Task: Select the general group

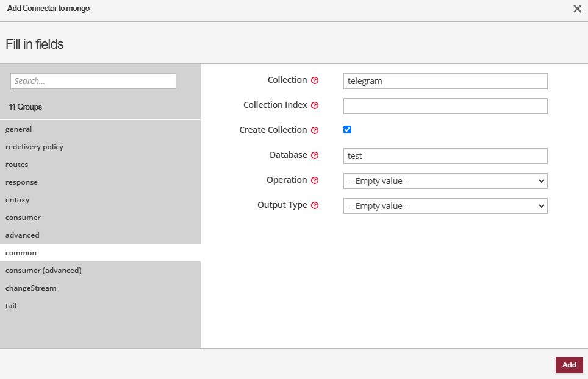Action: pos(19,129)
